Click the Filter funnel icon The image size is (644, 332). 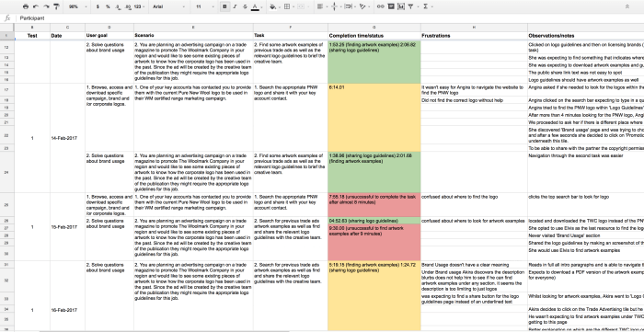(x=410, y=6)
